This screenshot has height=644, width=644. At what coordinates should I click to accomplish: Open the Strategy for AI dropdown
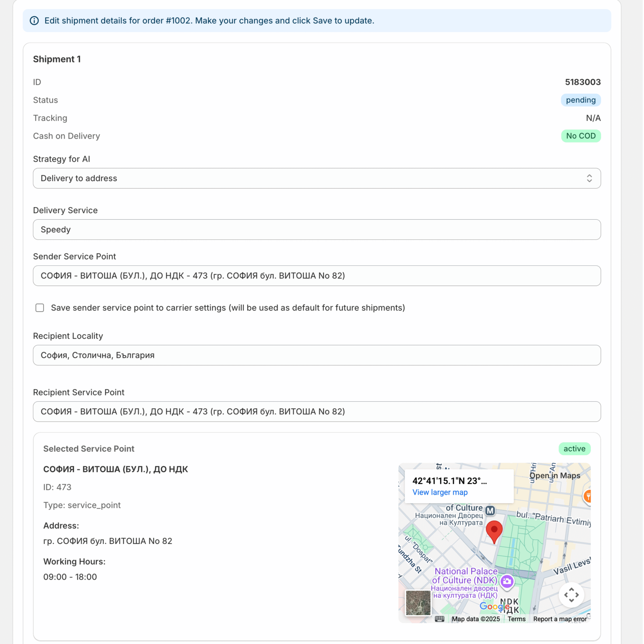pyautogui.click(x=317, y=179)
